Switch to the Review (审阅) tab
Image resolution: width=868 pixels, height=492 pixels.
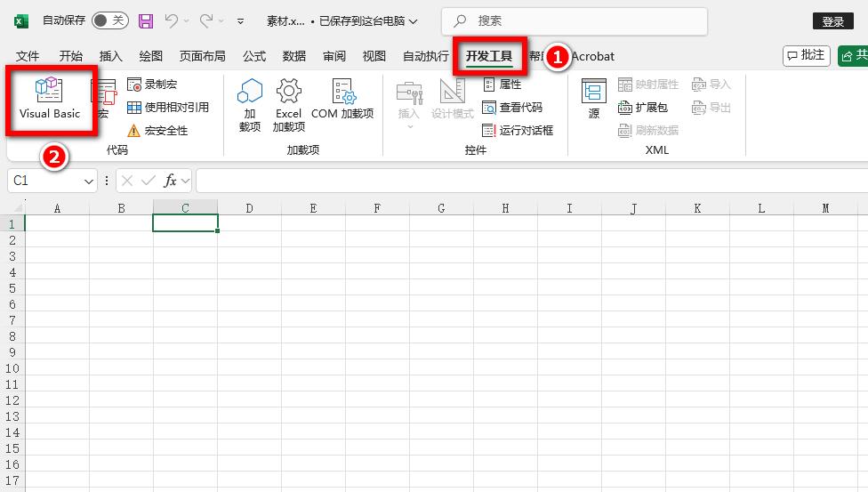(x=334, y=56)
